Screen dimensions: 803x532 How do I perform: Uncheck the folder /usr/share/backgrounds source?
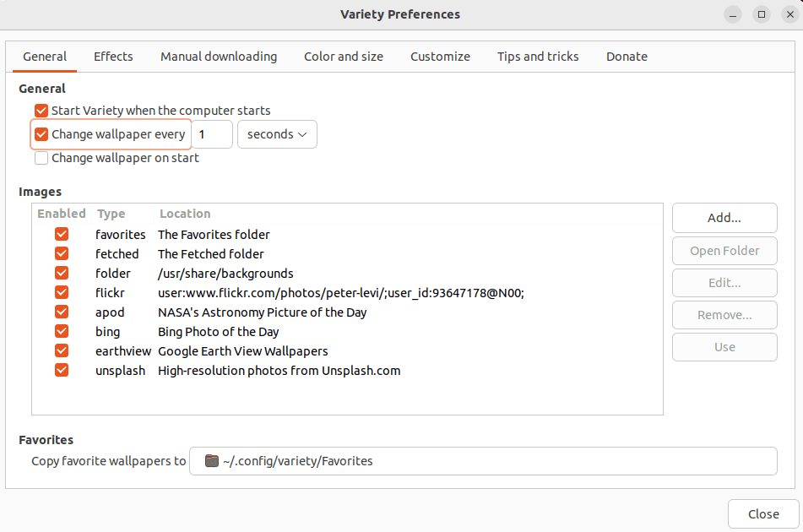(x=62, y=273)
